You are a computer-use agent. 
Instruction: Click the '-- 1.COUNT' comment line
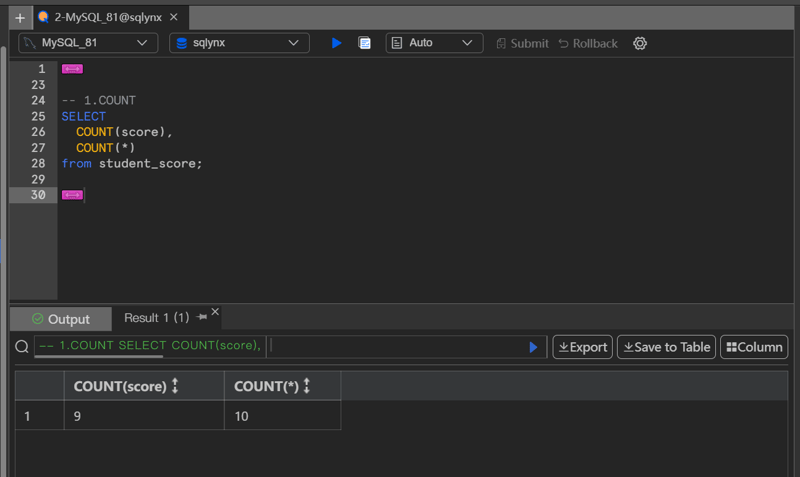(98, 101)
